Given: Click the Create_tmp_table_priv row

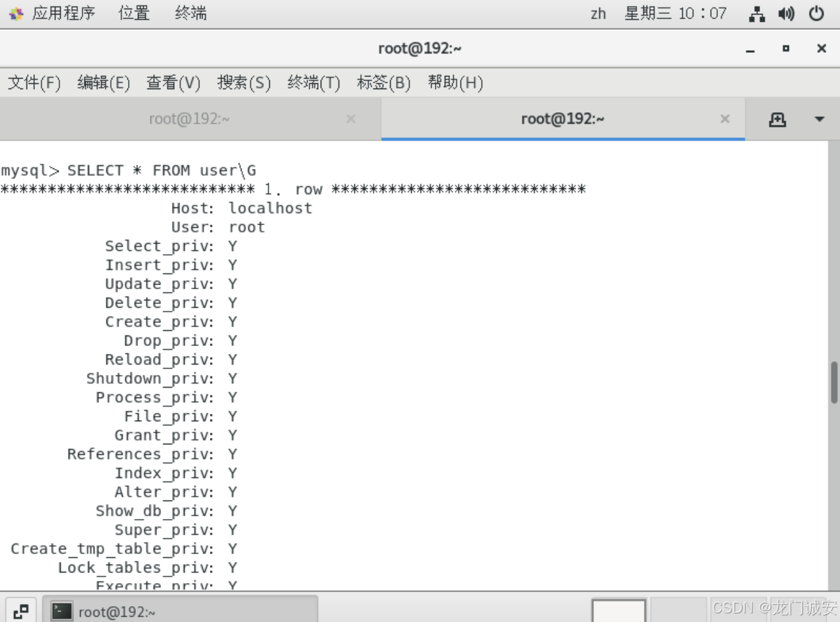Looking at the screenshot, I should coord(123,549).
